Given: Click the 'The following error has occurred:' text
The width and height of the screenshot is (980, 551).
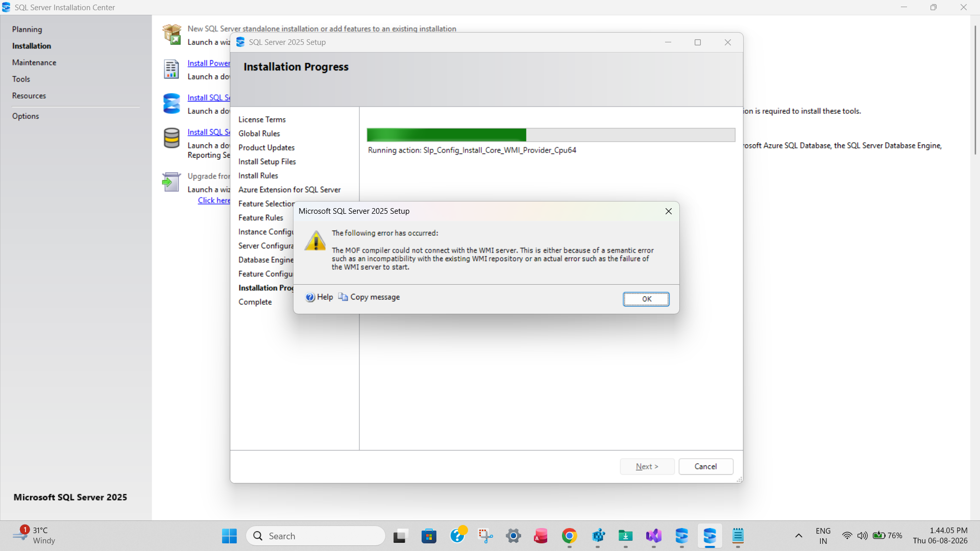Looking at the screenshot, I should [385, 233].
